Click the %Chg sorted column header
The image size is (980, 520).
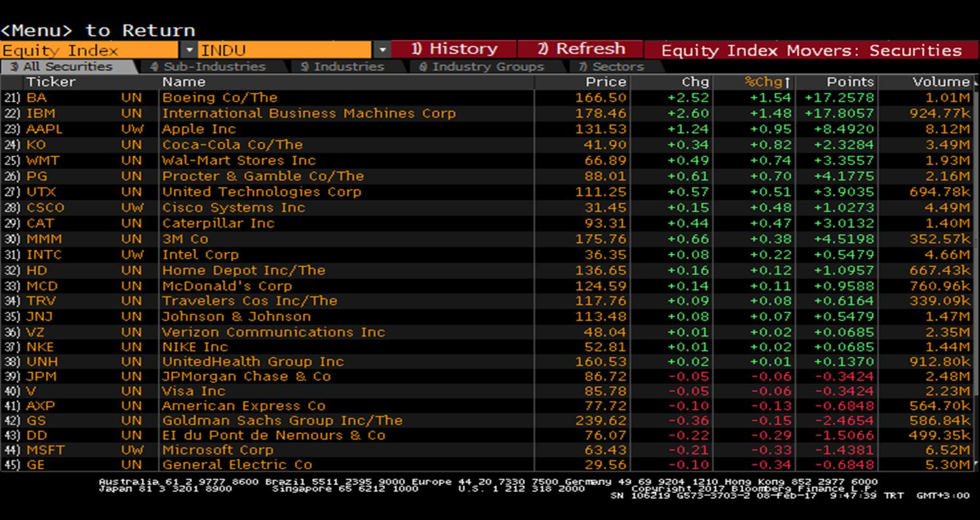point(768,82)
